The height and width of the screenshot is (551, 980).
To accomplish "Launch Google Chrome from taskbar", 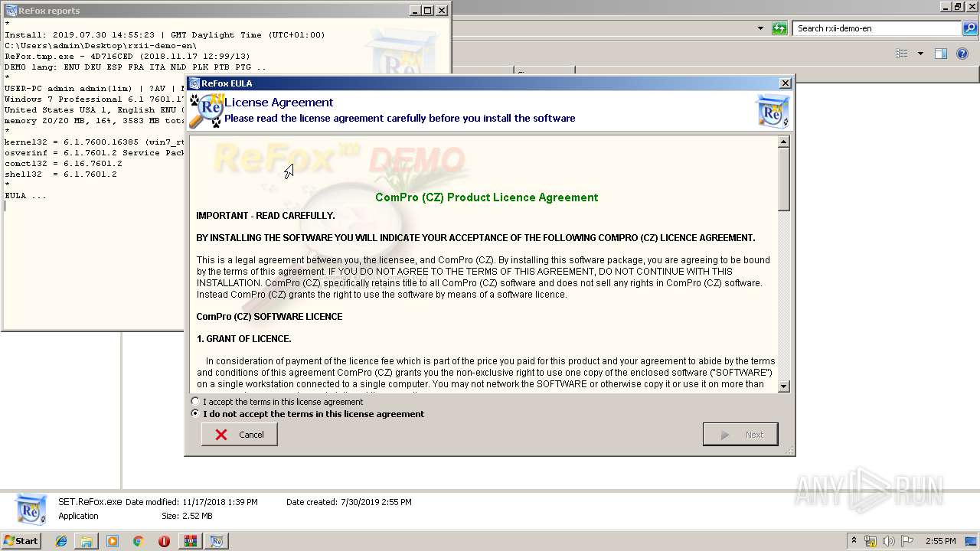I will [138, 541].
